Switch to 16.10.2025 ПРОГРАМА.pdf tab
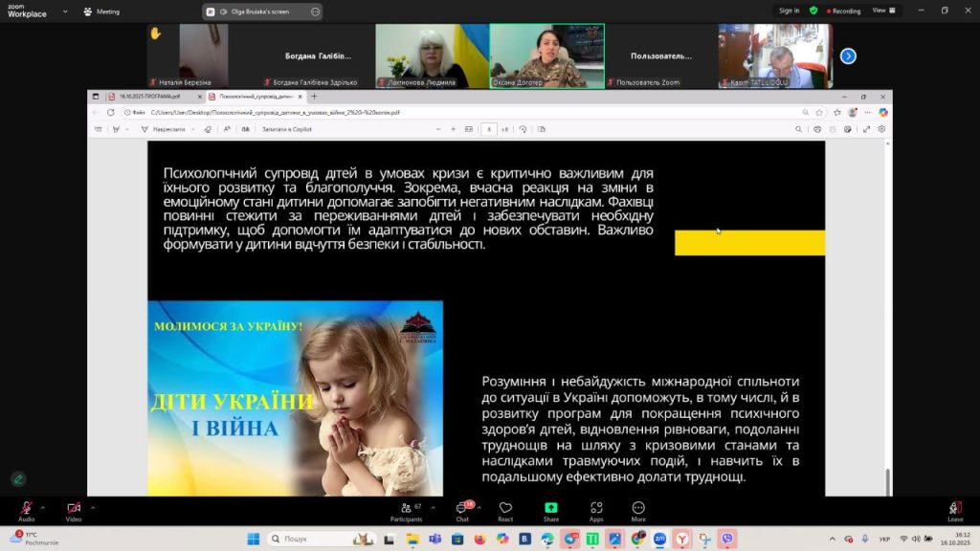The width and height of the screenshot is (980, 551). point(148,97)
